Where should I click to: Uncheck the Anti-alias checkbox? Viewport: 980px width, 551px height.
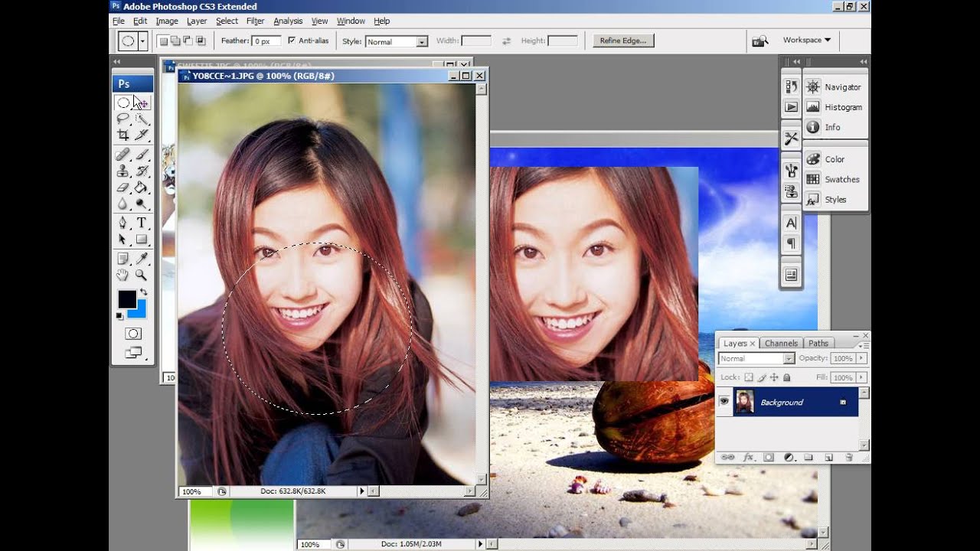291,41
